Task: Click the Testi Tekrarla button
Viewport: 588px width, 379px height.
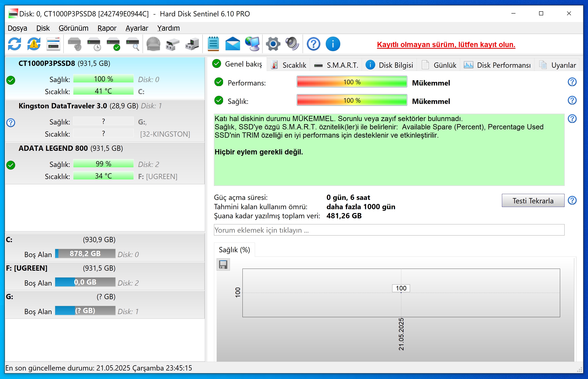Action: [x=533, y=201]
